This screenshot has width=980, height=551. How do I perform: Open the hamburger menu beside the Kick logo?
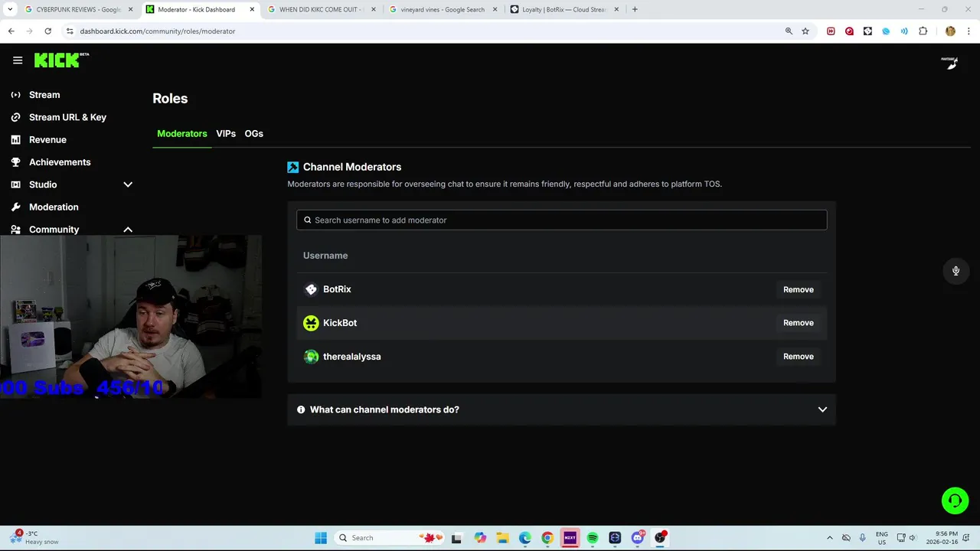tap(18, 60)
